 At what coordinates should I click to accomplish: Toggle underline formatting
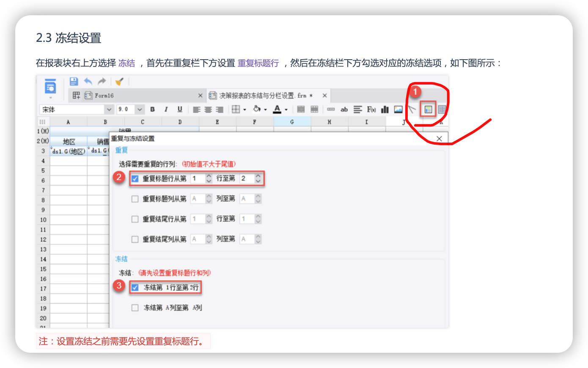180,110
